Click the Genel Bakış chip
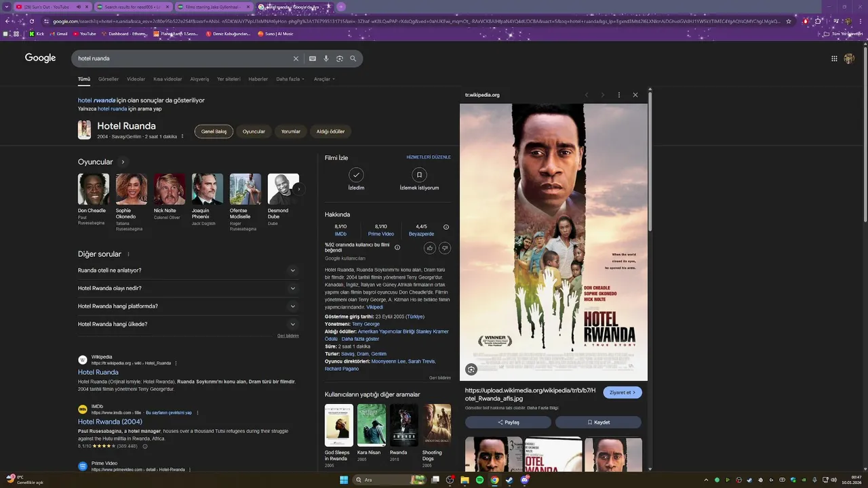Screen dimensions: 868x488 point(214,131)
